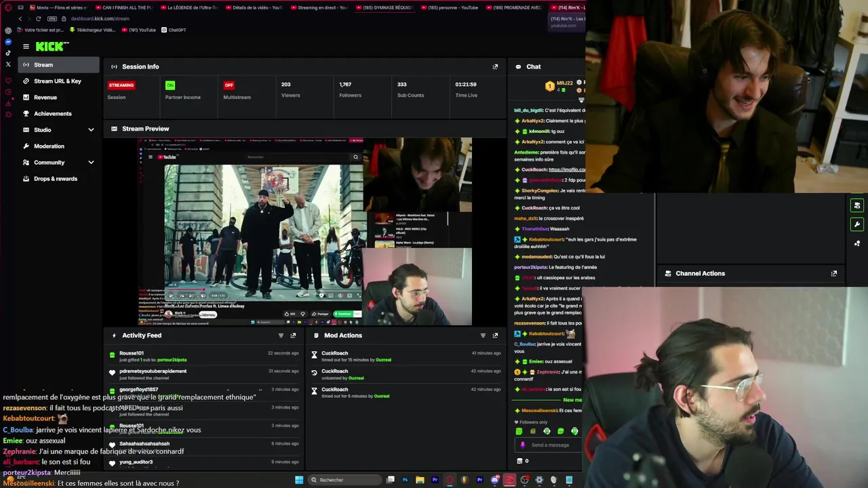Screen dimensions: 868x488
Task: Expand the Studio sidebar section
Action: tap(91, 129)
